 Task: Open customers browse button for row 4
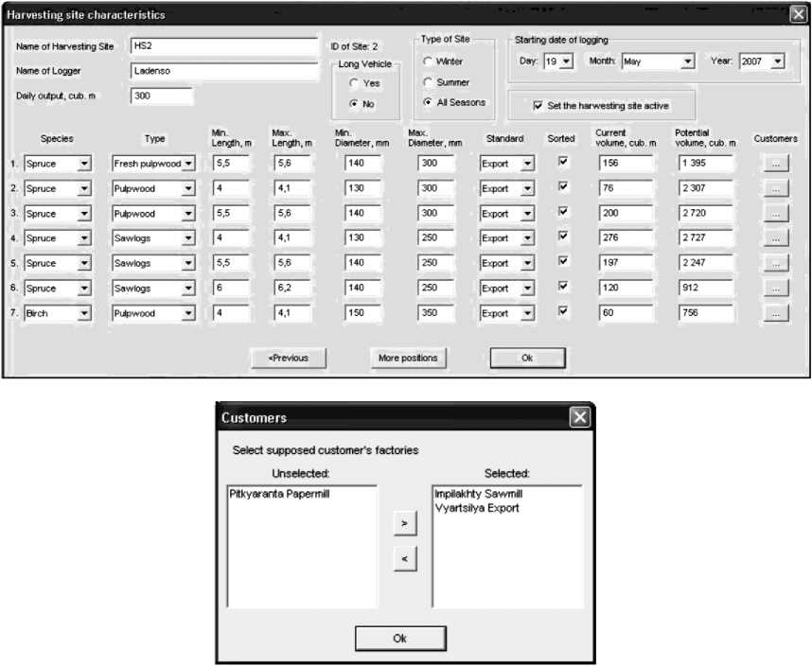point(774,238)
